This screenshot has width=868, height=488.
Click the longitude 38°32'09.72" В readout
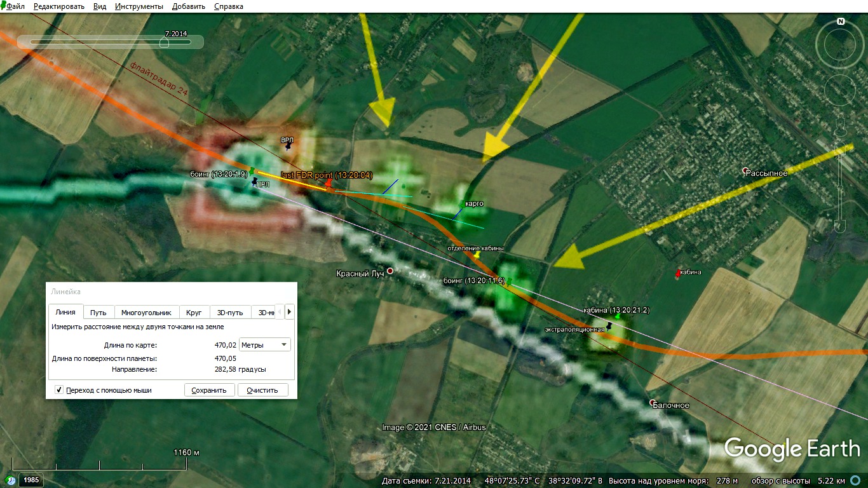(x=576, y=480)
